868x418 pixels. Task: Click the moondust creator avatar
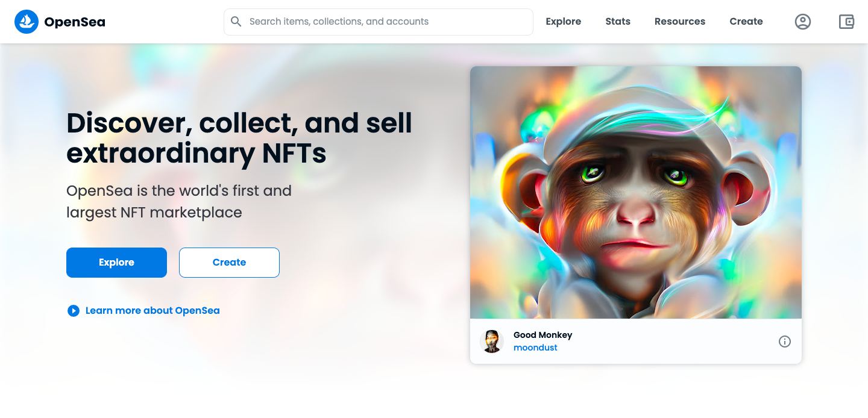492,342
